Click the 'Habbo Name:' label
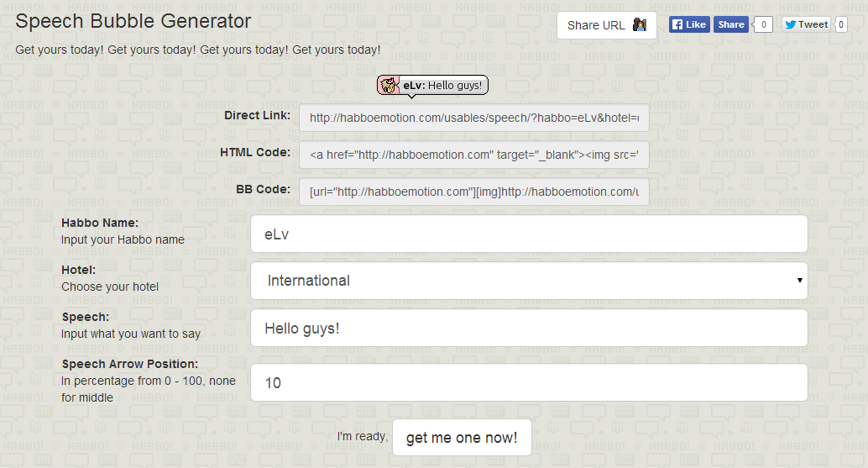Image resolution: width=868 pixels, height=468 pixels. pyautogui.click(x=100, y=223)
